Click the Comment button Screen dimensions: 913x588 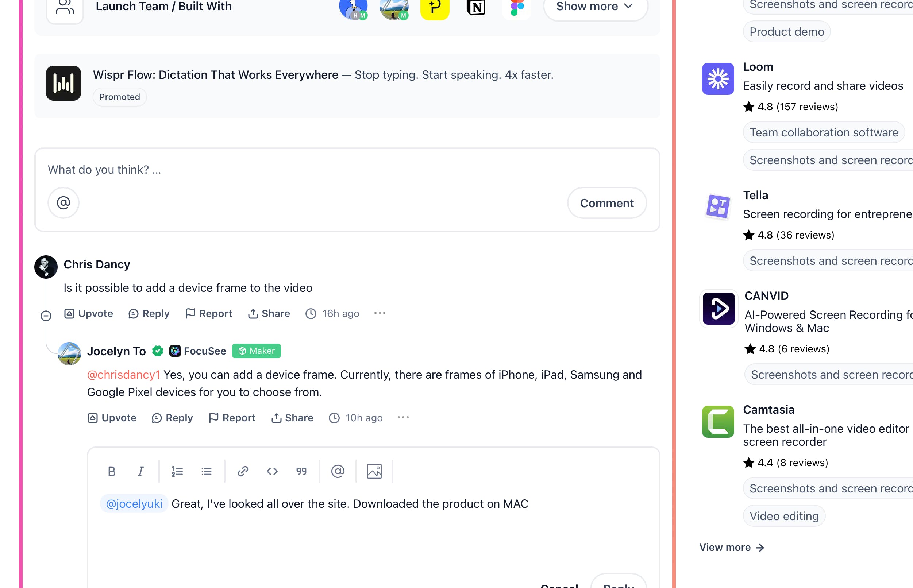pos(607,203)
